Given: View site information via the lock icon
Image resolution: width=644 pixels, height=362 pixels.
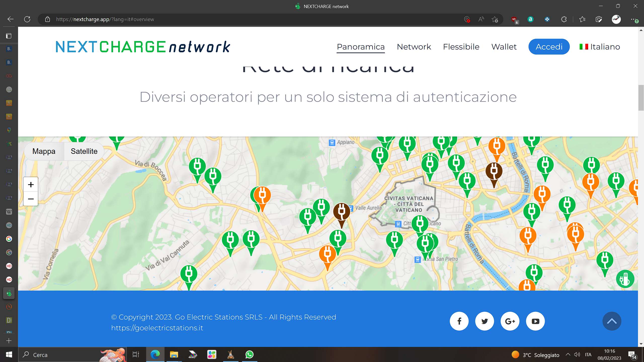Looking at the screenshot, I should [48, 19].
